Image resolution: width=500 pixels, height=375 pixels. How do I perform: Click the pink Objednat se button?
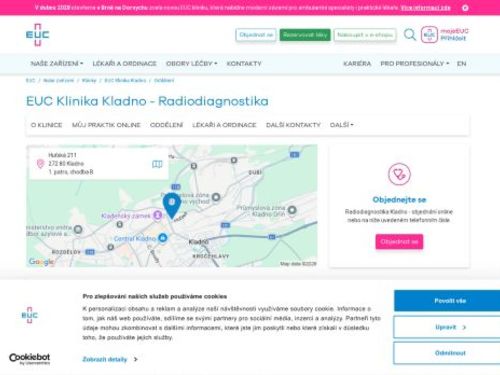click(x=399, y=242)
